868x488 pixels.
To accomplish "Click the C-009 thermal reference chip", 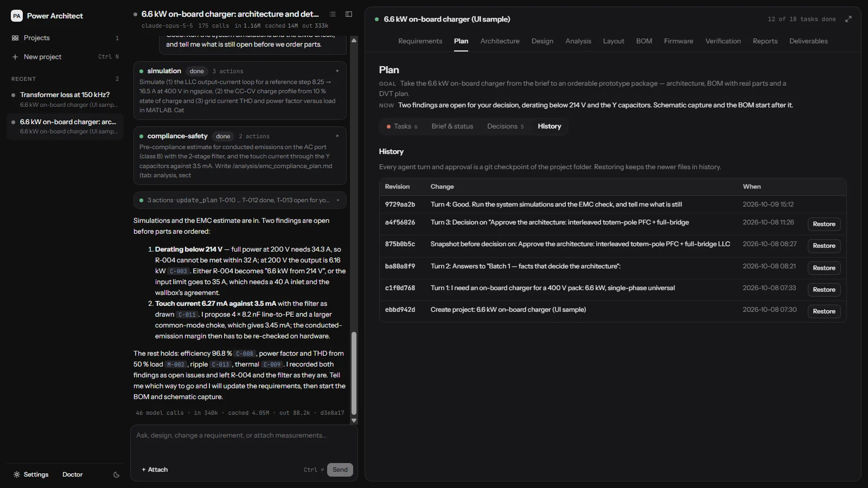I will (x=272, y=364).
